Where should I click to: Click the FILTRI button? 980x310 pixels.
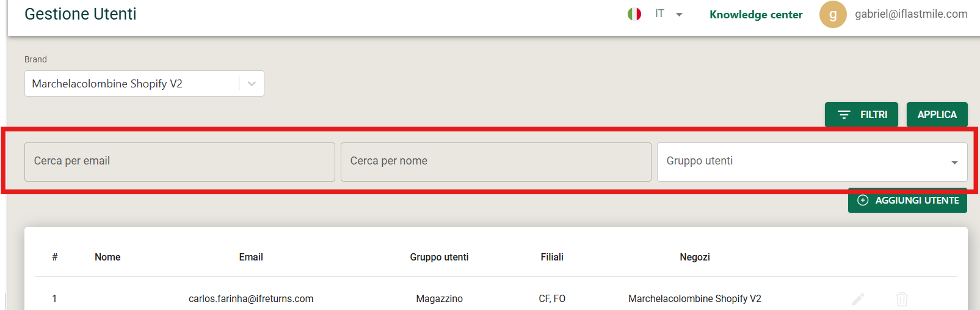(862, 114)
